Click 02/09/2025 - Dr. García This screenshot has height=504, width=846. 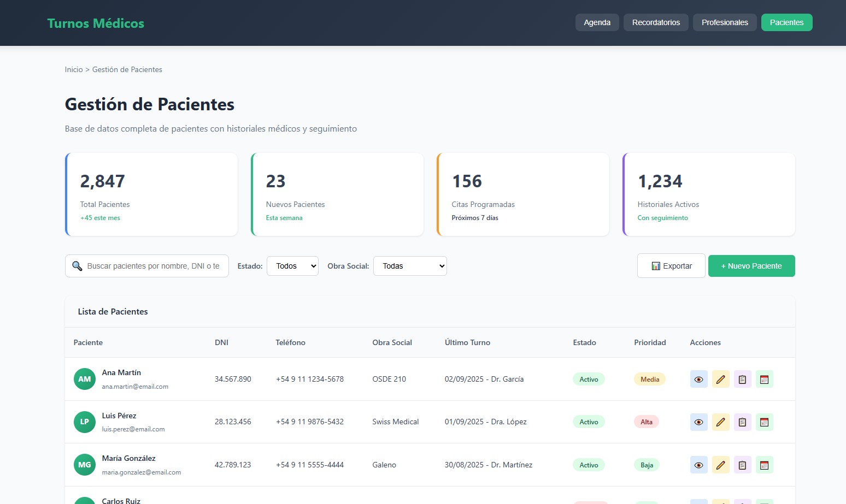(x=484, y=379)
